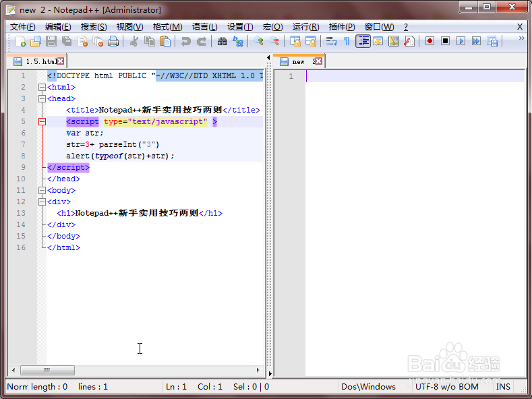
Task: Run macro multiple times icon
Action: 476,41
